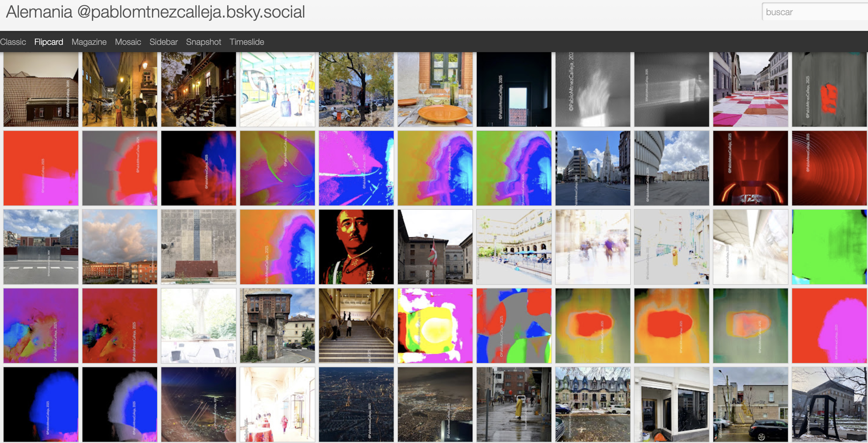Open the red portrait of man thumbnail
Viewport: 868px width, 443px height.
[356, 247]
